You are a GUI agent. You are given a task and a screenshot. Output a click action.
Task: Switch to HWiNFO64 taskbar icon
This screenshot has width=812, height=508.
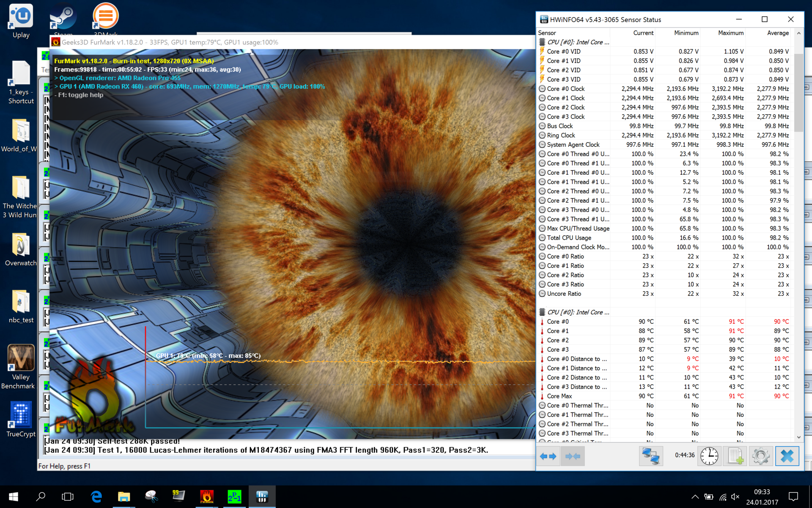pos(262,497)
